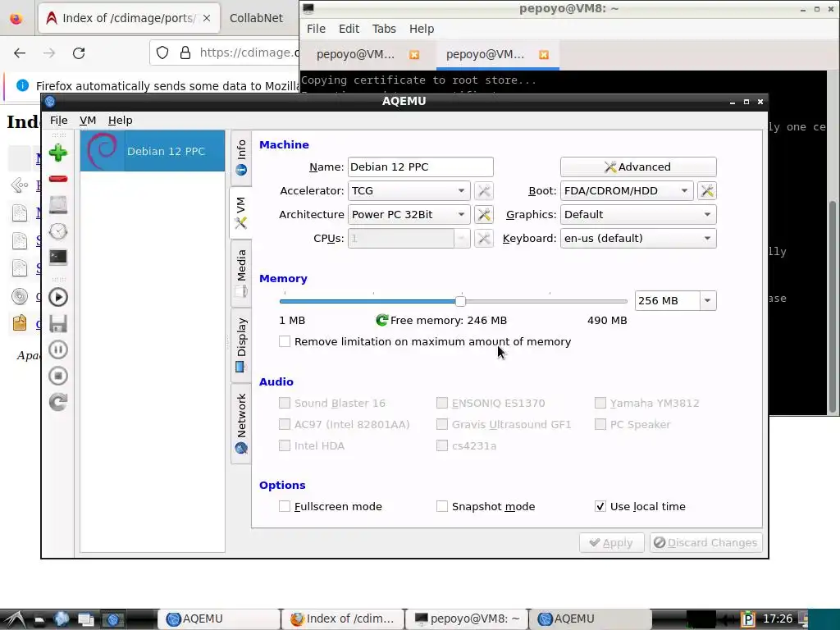
Task: Stop the VM with the stop icon
Action: 58,376
